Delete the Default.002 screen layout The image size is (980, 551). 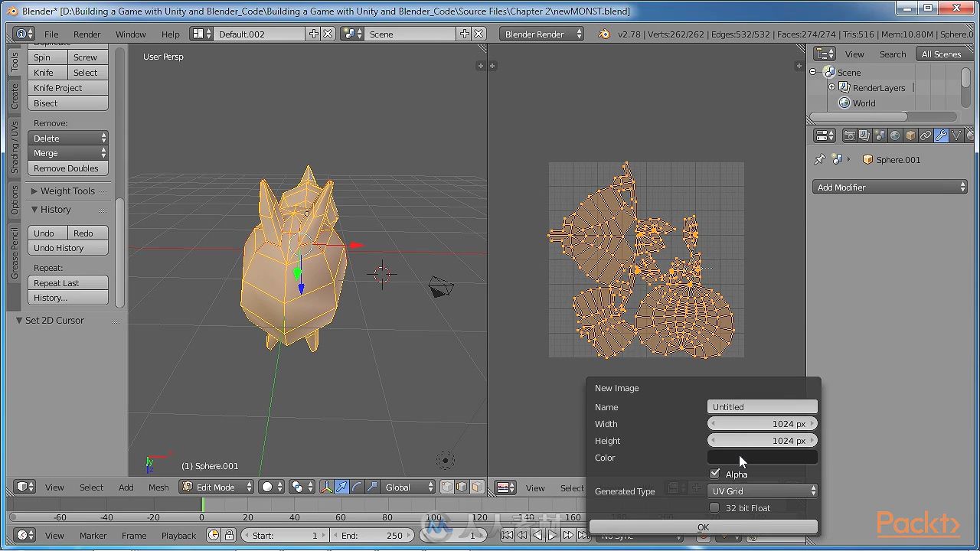pyautogui.click(x=328, y=34)
